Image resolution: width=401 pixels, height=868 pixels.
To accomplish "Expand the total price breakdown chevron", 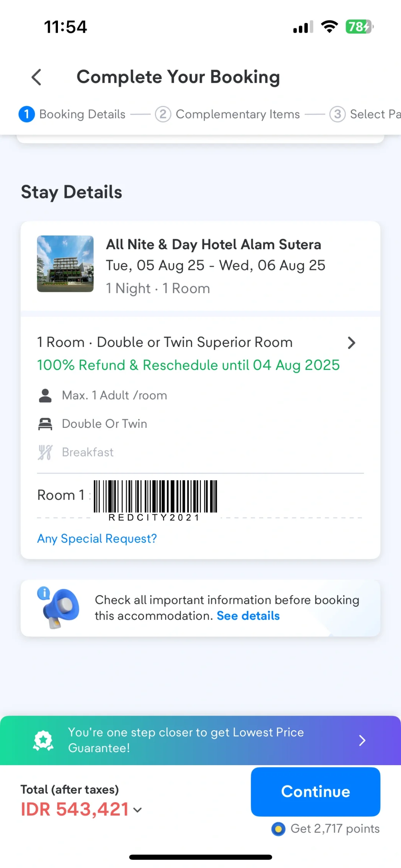I will [138, 810].
